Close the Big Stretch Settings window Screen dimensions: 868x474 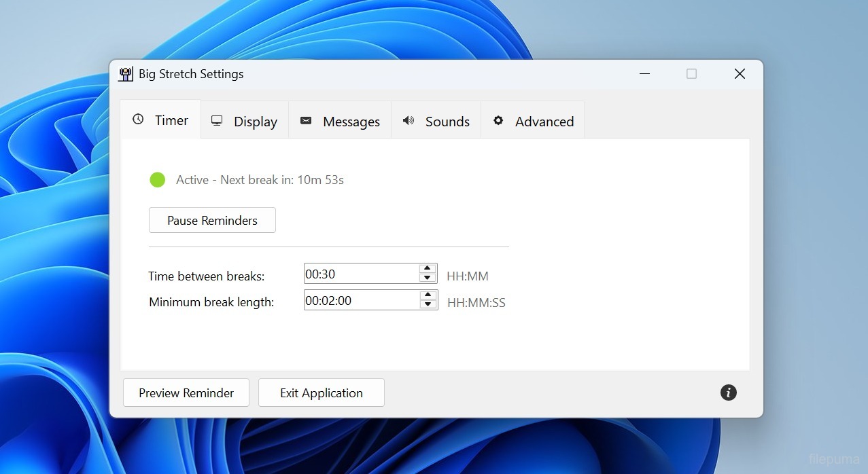(x=740, y=74)
